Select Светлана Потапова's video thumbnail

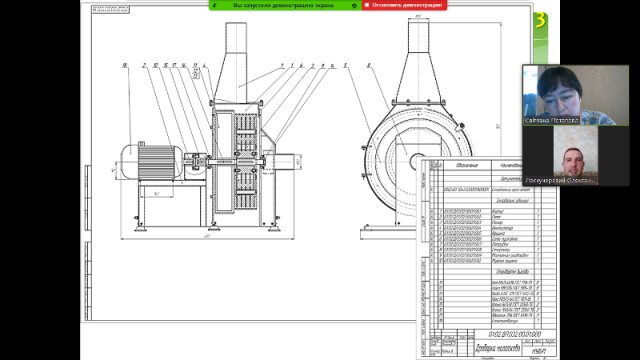(x=576, y=95)
